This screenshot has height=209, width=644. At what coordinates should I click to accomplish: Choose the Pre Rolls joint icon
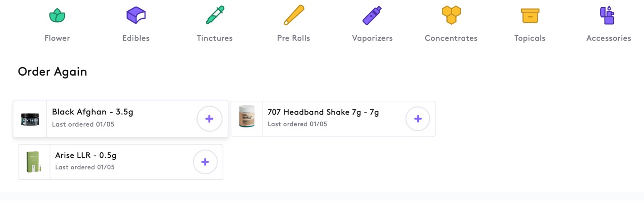[x=294, y=15]
